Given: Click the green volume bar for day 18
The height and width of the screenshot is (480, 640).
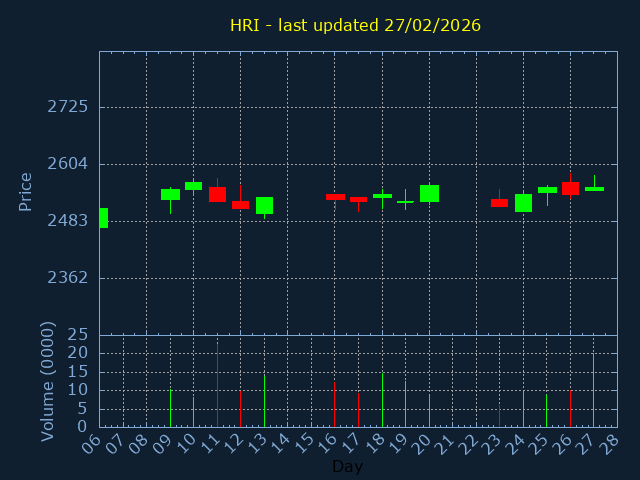Looking at the screenshot, I should (x=382, y=400).
